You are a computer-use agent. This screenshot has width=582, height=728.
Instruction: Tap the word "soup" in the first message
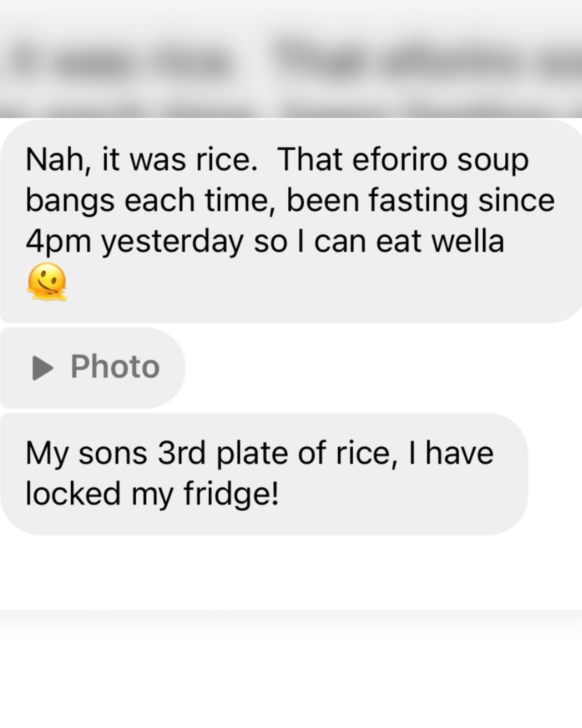[x=493, y=160]
